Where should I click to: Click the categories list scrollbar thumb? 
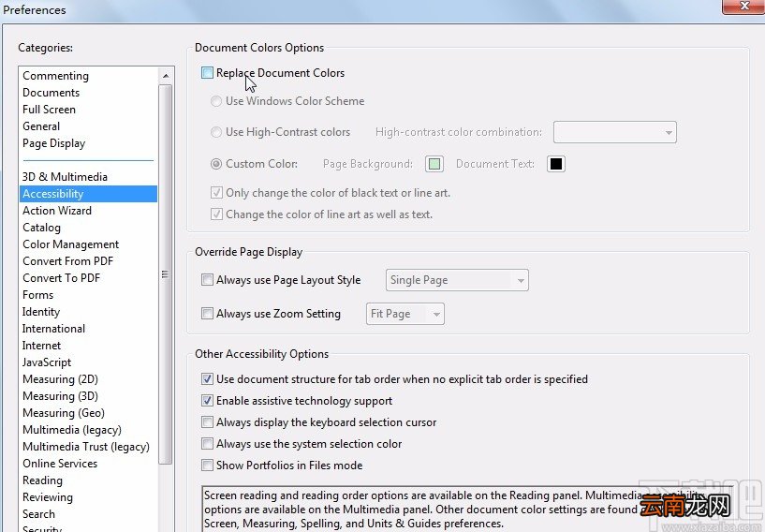click(x=166, y=274)
